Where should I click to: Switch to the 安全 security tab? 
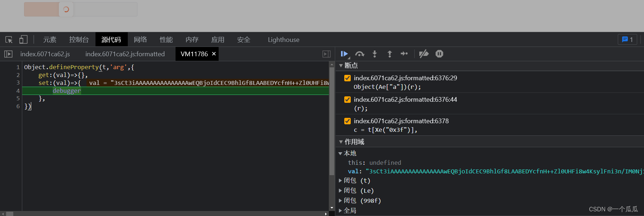pyautogui.click(x=244, y=39)
